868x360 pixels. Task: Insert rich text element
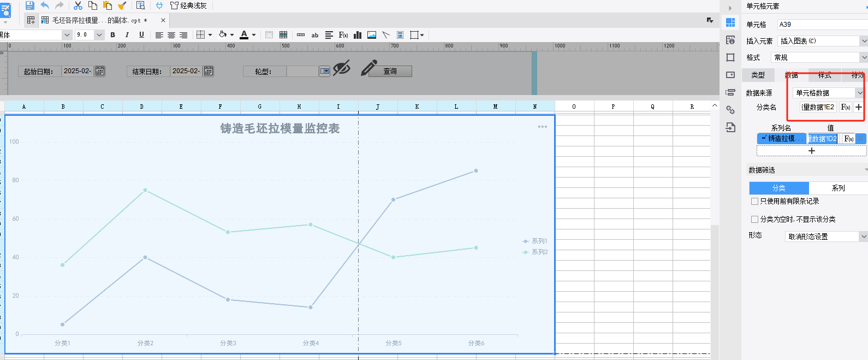(x=329, y=35)
